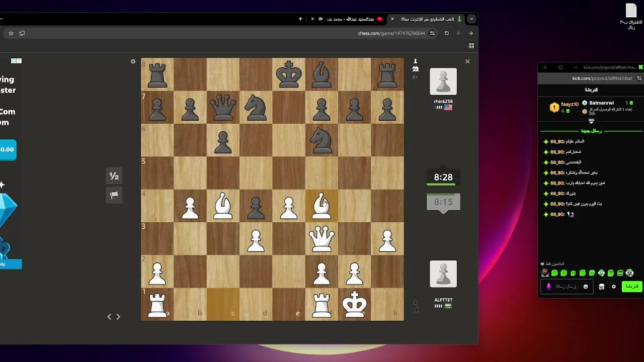Select the black knight on f6
Screen dimensions: 644x362
321,140
